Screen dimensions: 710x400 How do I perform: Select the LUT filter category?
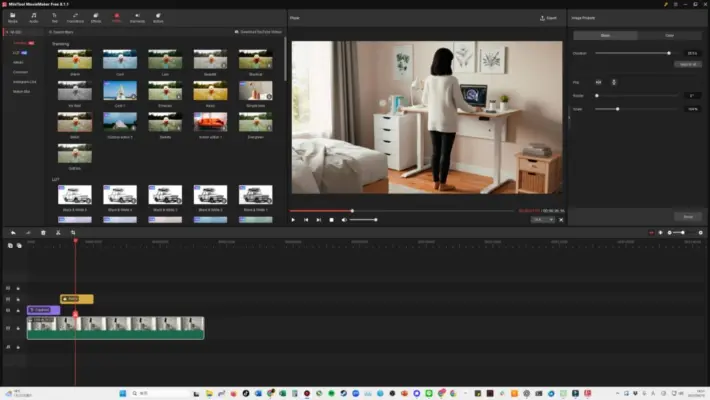[x=20, y=53]
